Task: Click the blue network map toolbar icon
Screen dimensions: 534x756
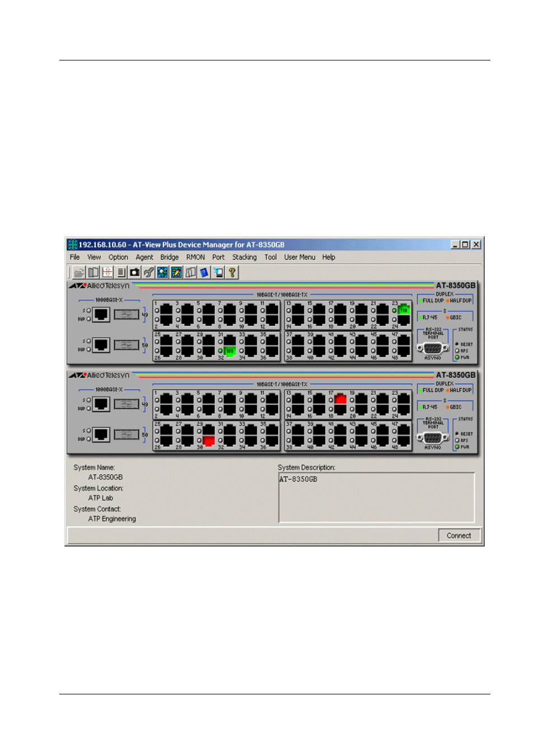Action: point(162,273)
